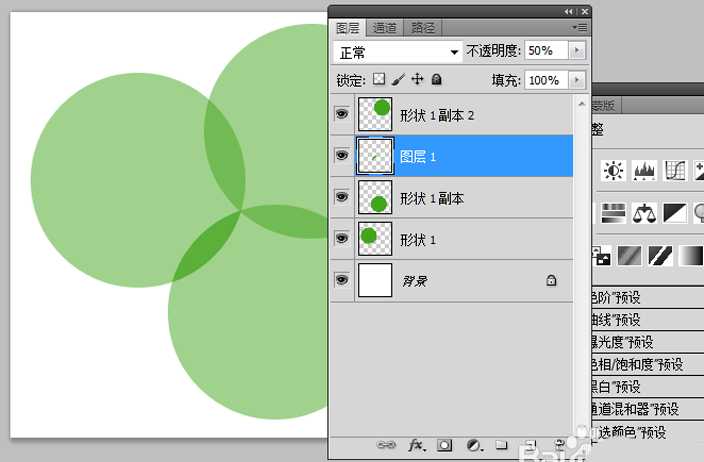Open the fill 填充 slider arrow

click(x=576, y=80)
